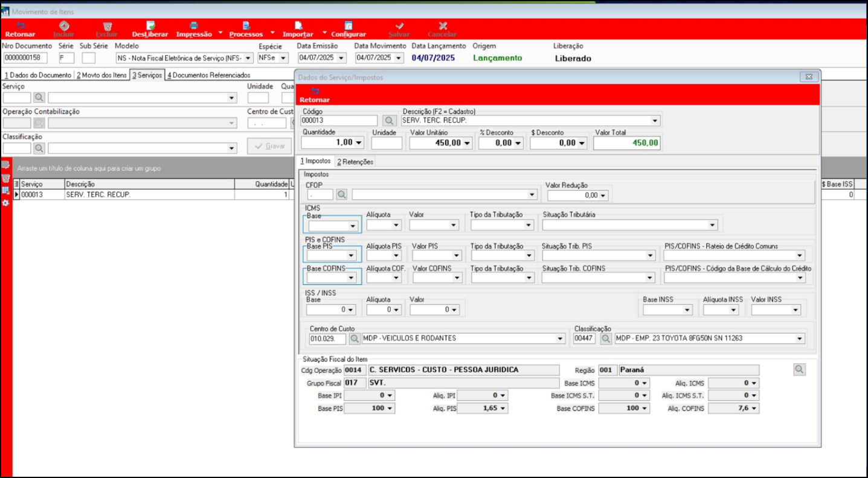Open the Impressão print toolbar icon
Image resolution: width=868 pixels, height=478 pixels.
[x=194, y=30]
